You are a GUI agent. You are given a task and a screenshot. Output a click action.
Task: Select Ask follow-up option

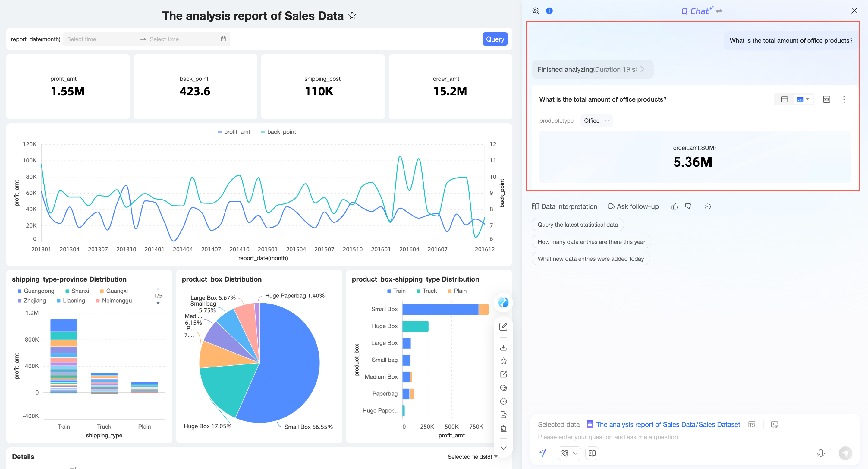coord(633,206)
